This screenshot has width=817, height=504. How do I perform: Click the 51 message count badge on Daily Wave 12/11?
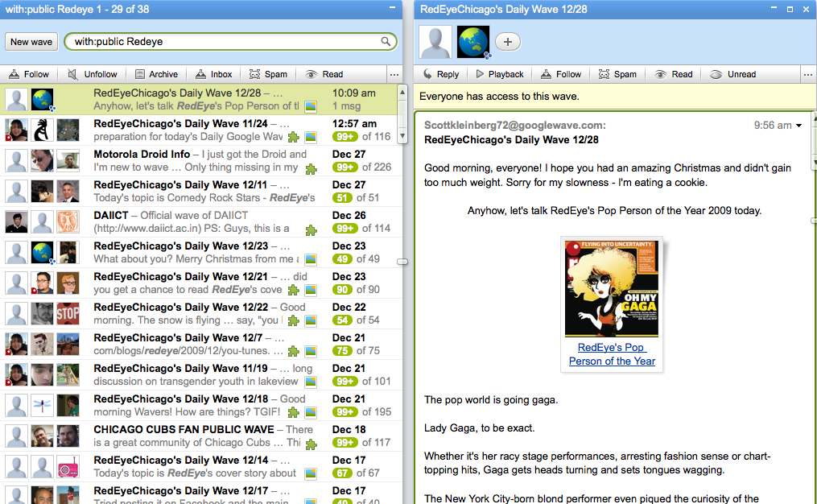pos(342,198)
